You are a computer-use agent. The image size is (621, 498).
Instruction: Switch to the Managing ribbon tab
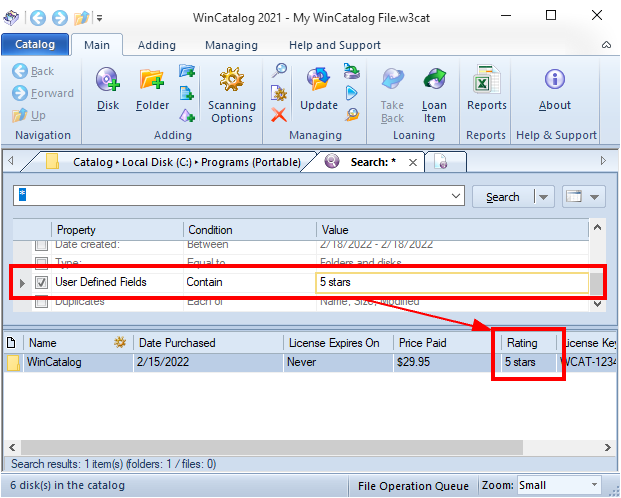pyautogui.click(x=231, y=45)
